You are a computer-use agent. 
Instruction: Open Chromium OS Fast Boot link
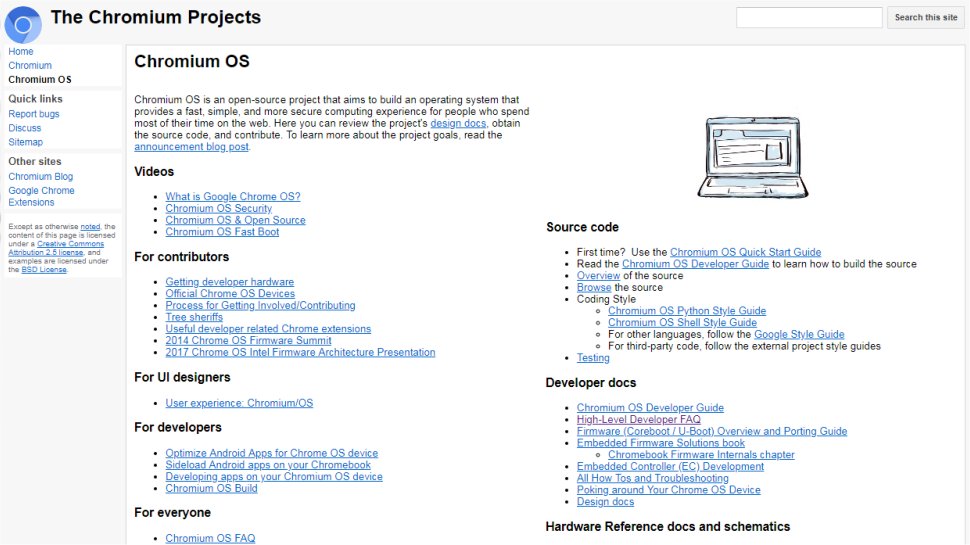222,232
